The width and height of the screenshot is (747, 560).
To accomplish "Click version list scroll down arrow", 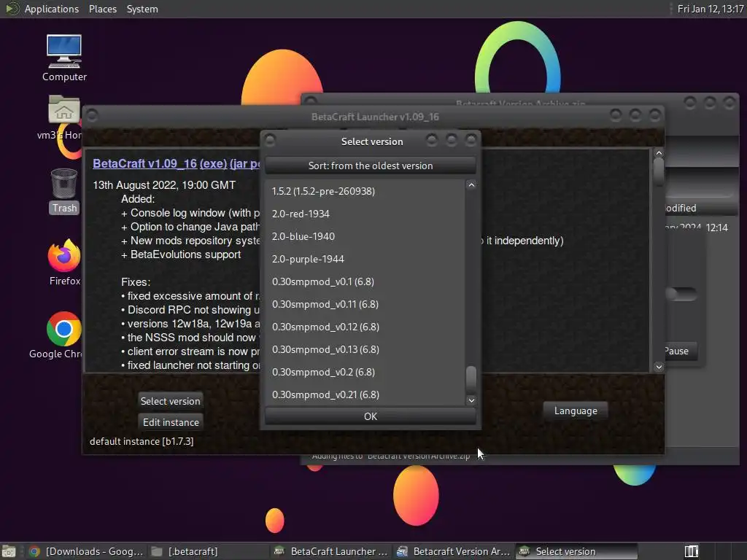I will [x=471, y=400].
